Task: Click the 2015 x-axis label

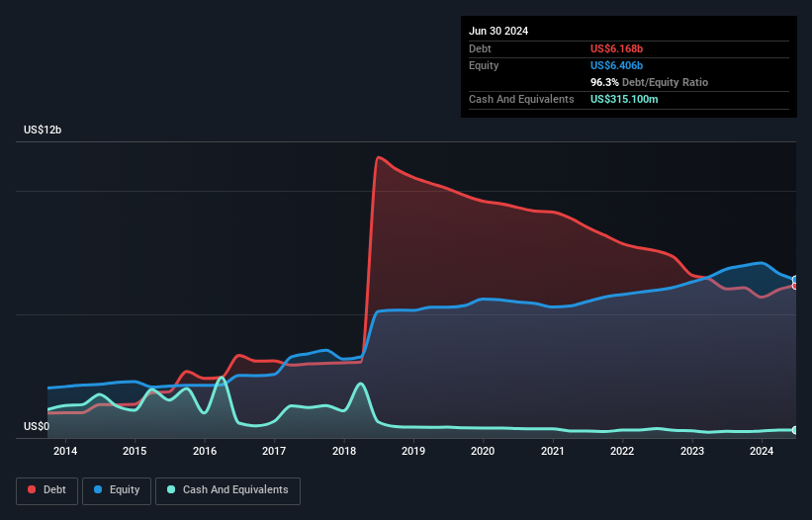Action: (x=135, y=451)
